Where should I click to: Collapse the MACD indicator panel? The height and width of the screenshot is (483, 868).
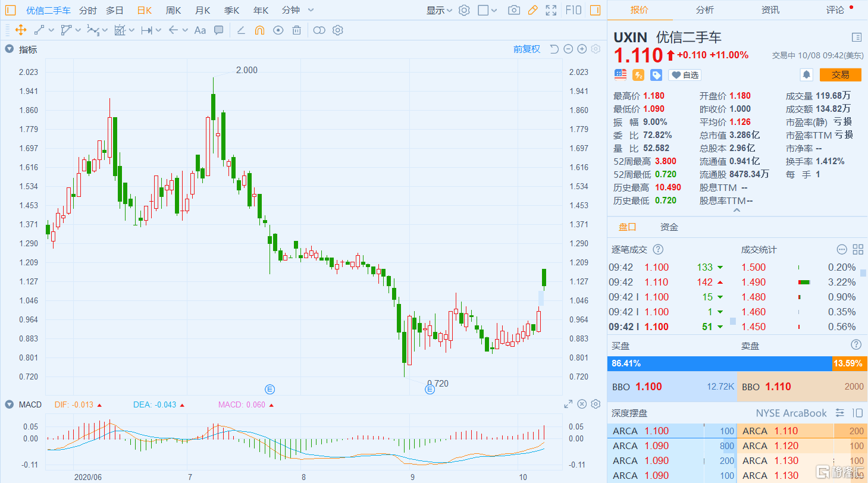pyautogui.click(x=9, y=404)
